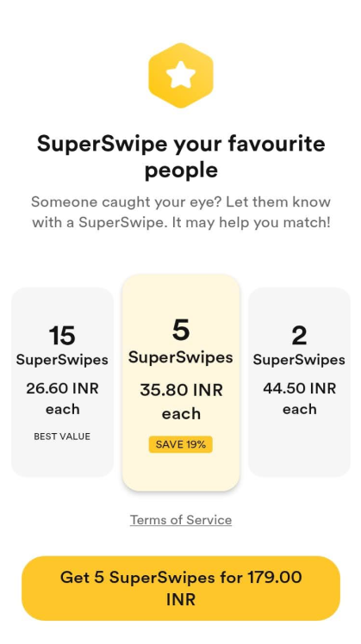Tap the large number 15
This screenshot has width=361, height=644.
coord(62,336)
